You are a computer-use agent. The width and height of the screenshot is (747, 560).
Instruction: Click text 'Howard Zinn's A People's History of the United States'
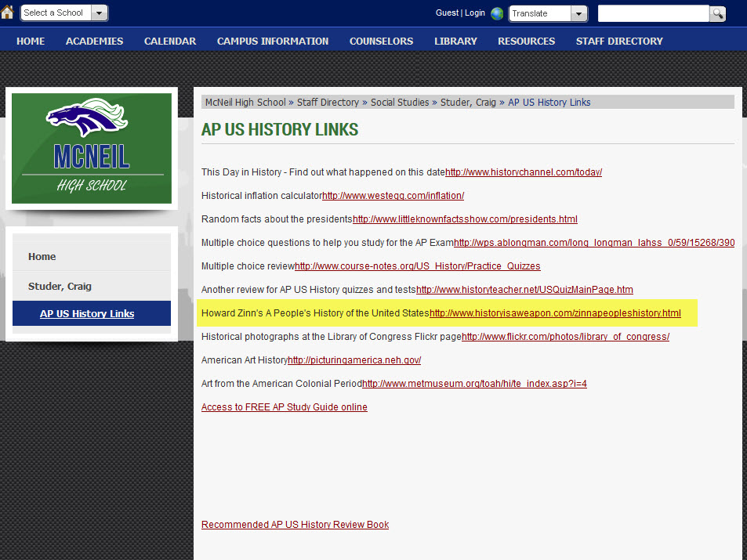(x=315, y=313)
